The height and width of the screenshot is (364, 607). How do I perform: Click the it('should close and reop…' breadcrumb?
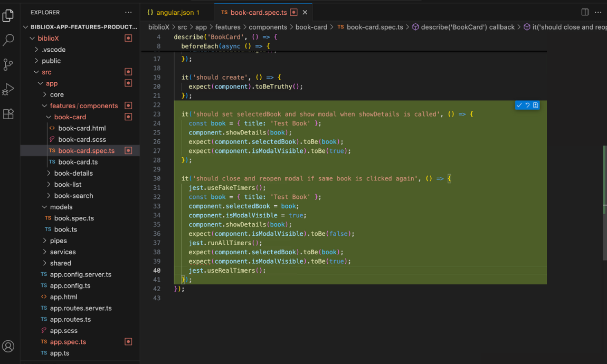click(x=565, y=26)
